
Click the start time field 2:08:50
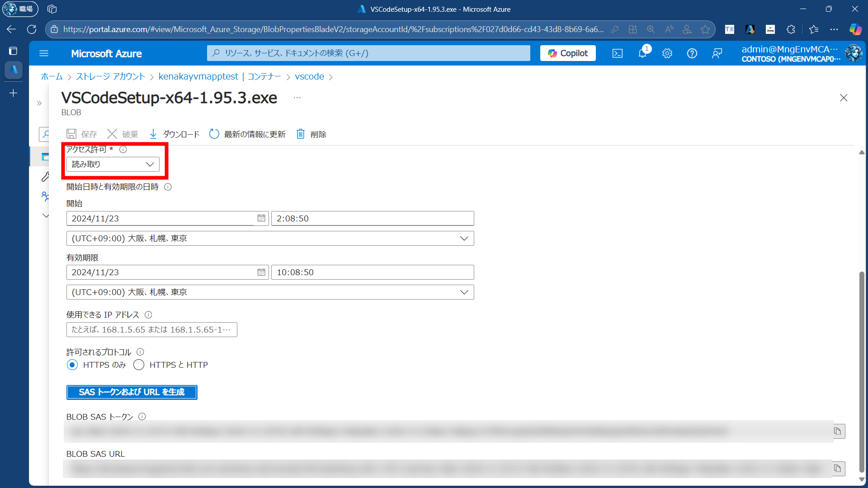click(x=373, y=218)
